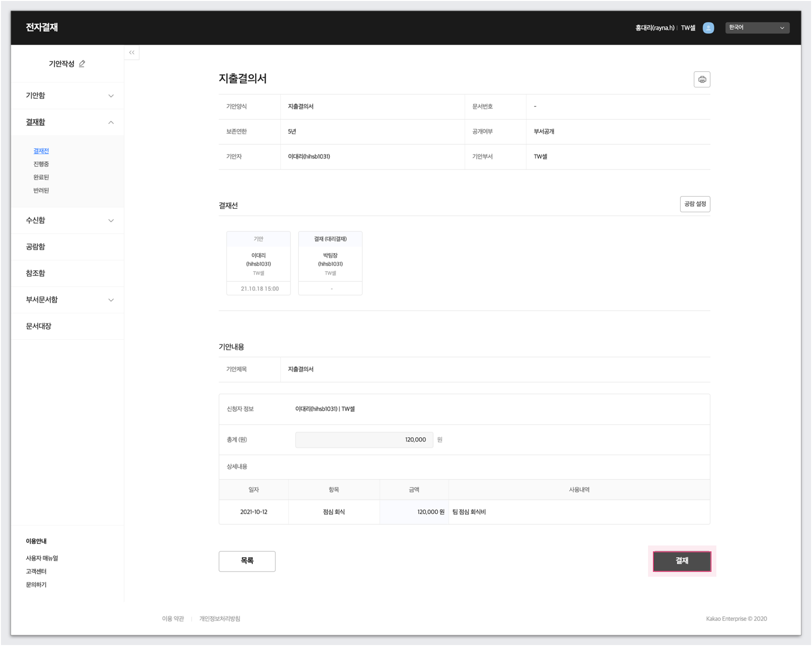This screenshot has height=646, width=812.
Task: Open the 이용 약관 footer link
Action: pyautogui.click(x=173, y=619)
